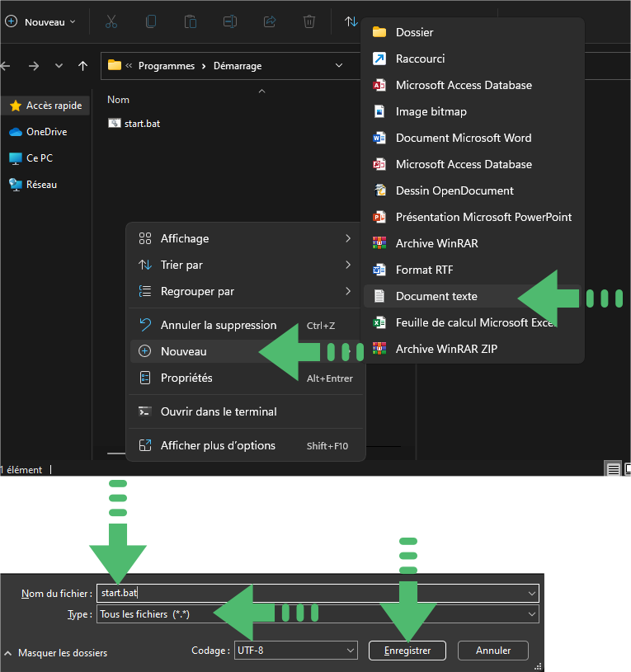Click the Annuler button
Image resolution: width=631 pixels, height=672 pixels.
(x=493, y=651)
